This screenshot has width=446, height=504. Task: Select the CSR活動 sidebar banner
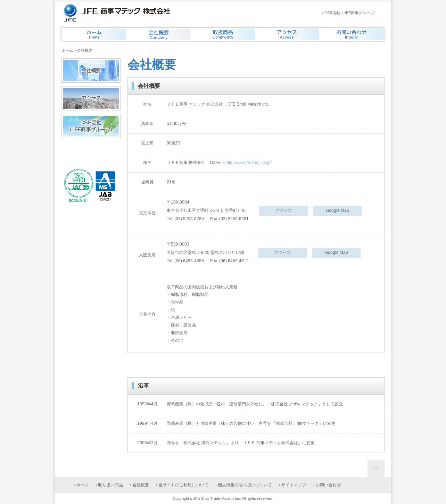(91, 126)
